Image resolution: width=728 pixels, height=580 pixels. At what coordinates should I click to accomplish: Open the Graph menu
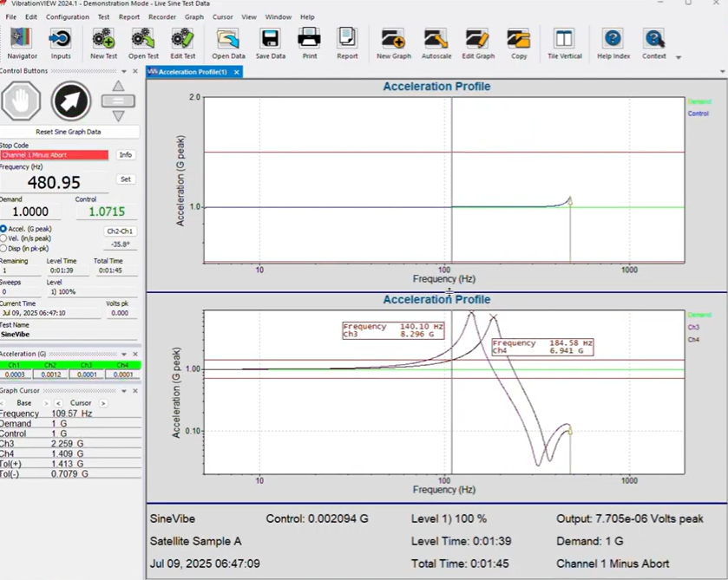(194, 17)
